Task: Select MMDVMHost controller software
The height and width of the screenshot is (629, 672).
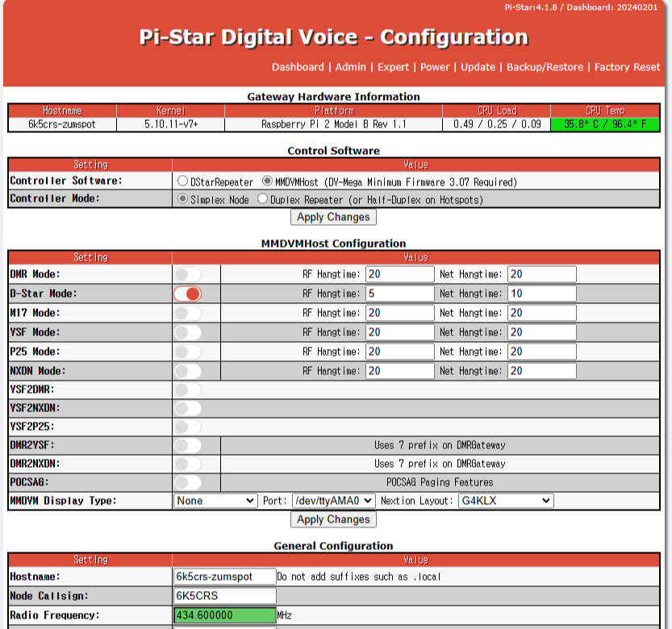Action: (268, 181)
